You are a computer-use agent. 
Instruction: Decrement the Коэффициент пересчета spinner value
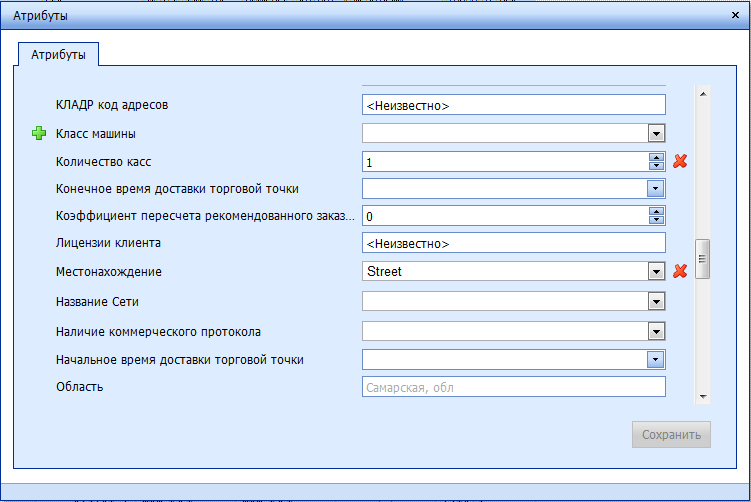tap(656, 220)
